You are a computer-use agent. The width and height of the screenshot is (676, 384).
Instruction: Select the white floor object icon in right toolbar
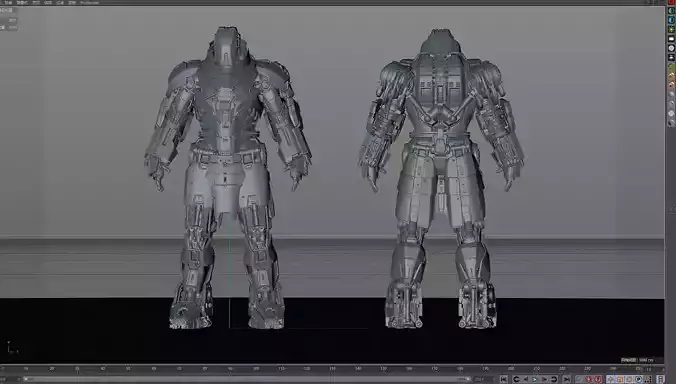[x=671, y=39]
